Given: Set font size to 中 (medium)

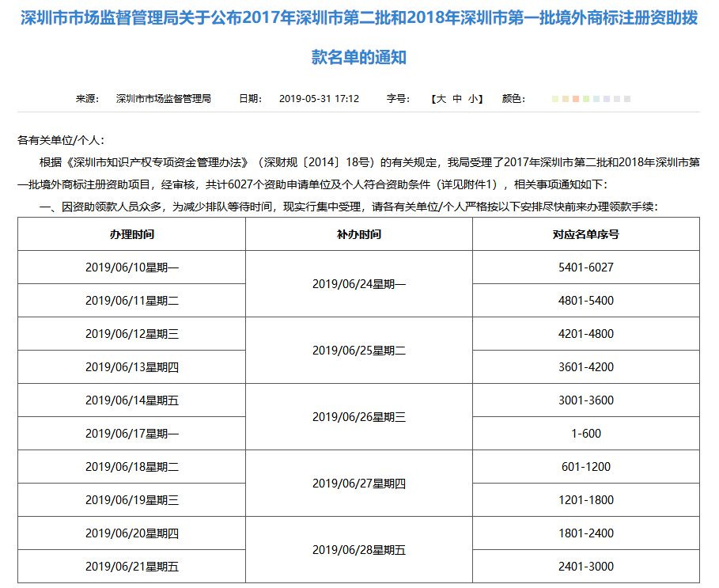Looking at the screenshot, I should coord(457,99).
